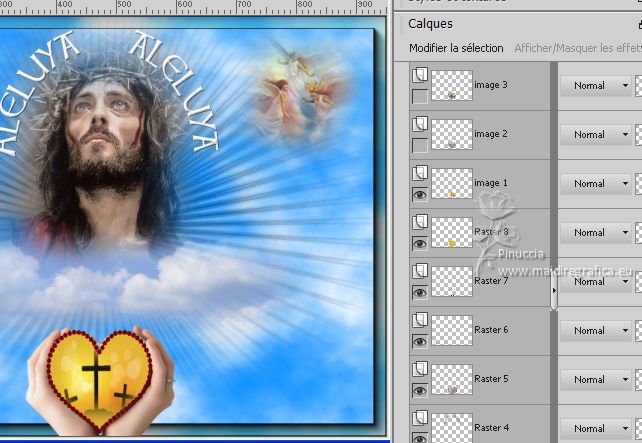Viewport: 642px width, 443px height.
Task: Select the image 1 layer thumbnail
Action: click(x=452, y=183)
